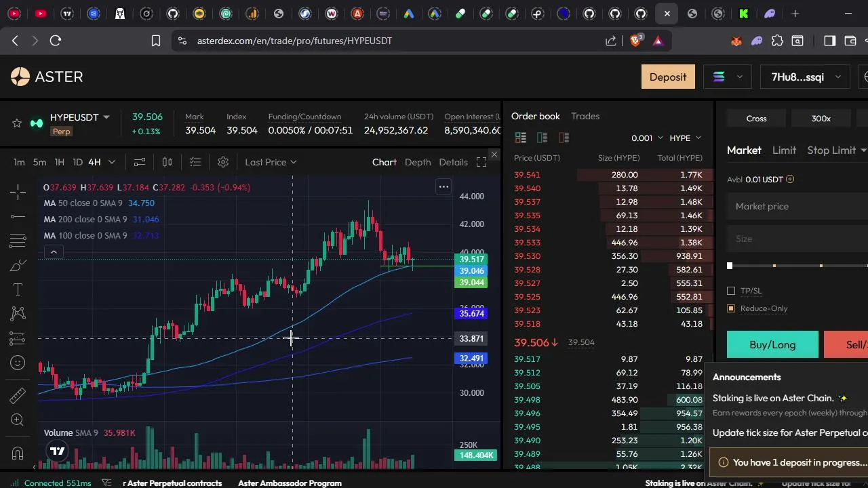Viewport: 868px width, 488px height.
Task: Bookmark this page in address bar
Action: pos(156,41)
